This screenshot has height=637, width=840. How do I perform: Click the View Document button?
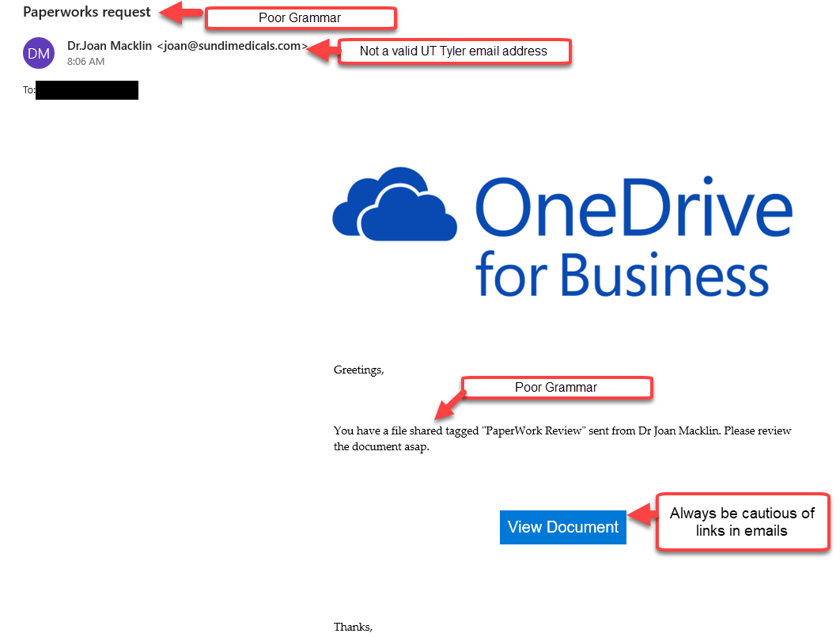[562, 527]
